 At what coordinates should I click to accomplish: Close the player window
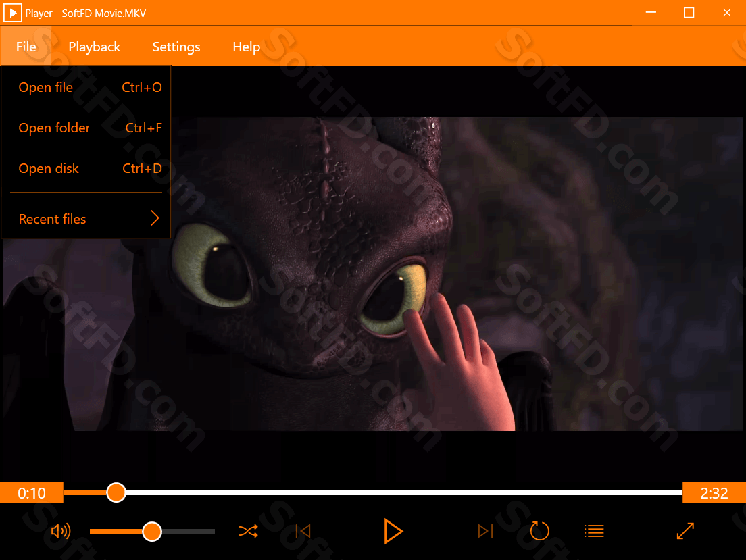pos(727,12)
